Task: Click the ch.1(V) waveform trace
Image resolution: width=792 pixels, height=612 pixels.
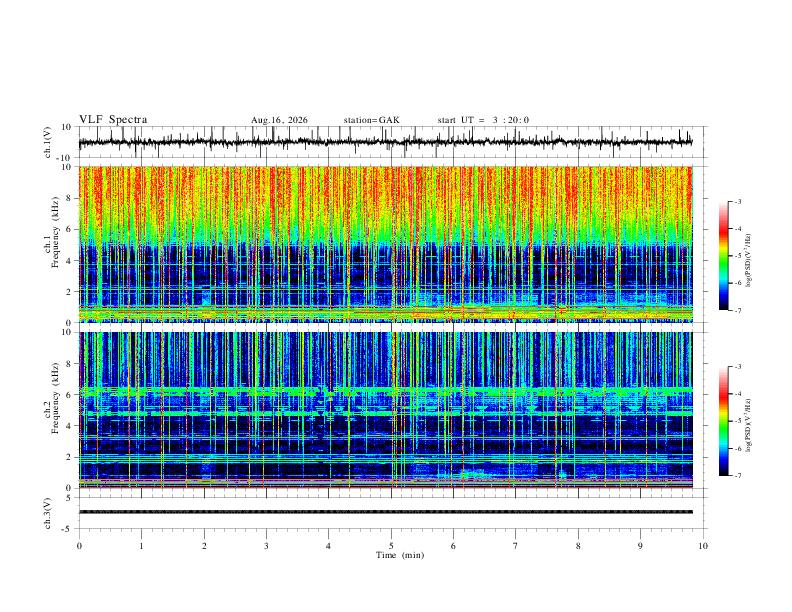Action: tap(385, 142)
